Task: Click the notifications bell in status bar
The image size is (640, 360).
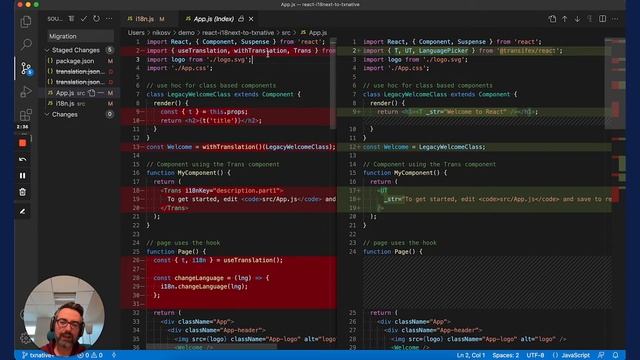Action: tap(616, 355)
